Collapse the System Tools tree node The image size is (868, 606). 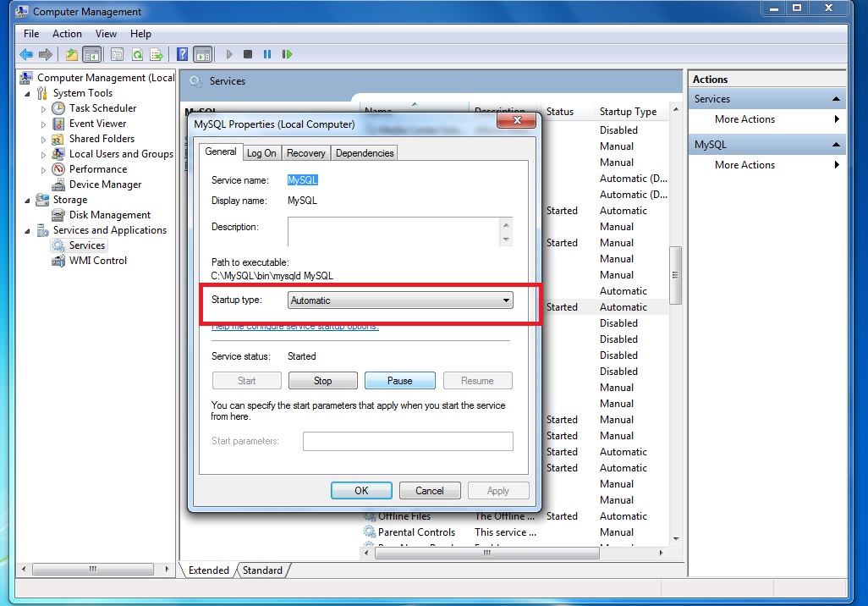(27, 94)
